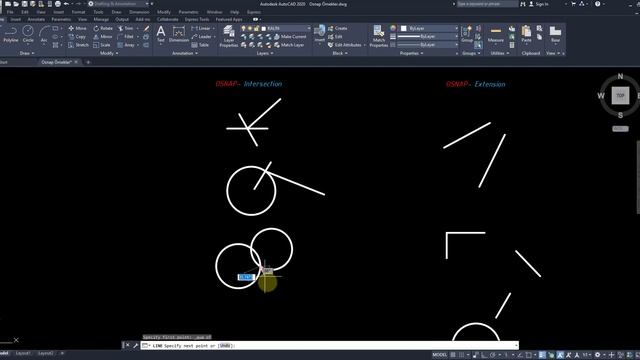The image size is (640, 360).
Task: Click the Plot printer icon in quick access toolbar
Action: (58, 4)
